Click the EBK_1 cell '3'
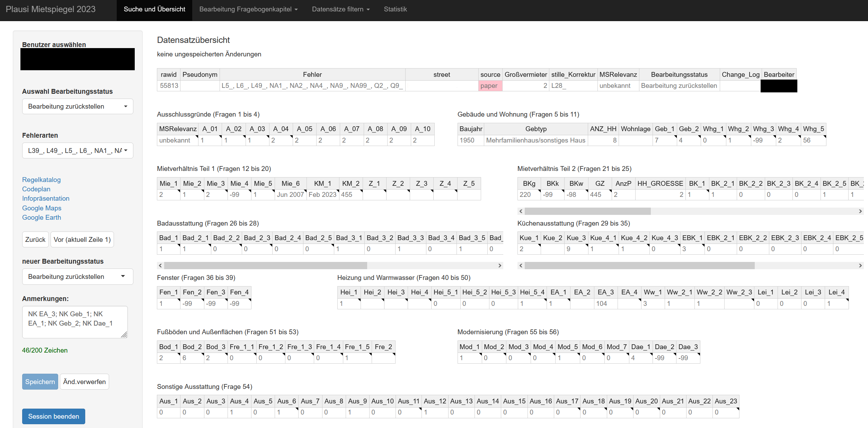 pos(692,249)
